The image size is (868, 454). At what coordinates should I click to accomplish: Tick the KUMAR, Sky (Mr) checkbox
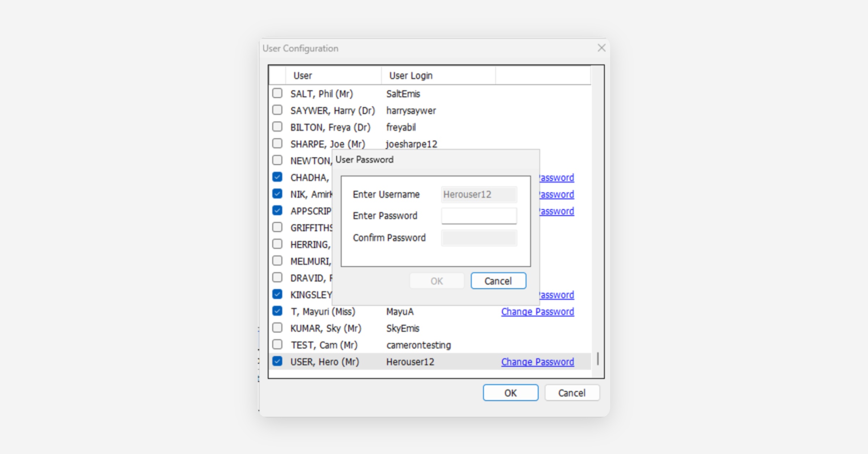pos(277,328)
